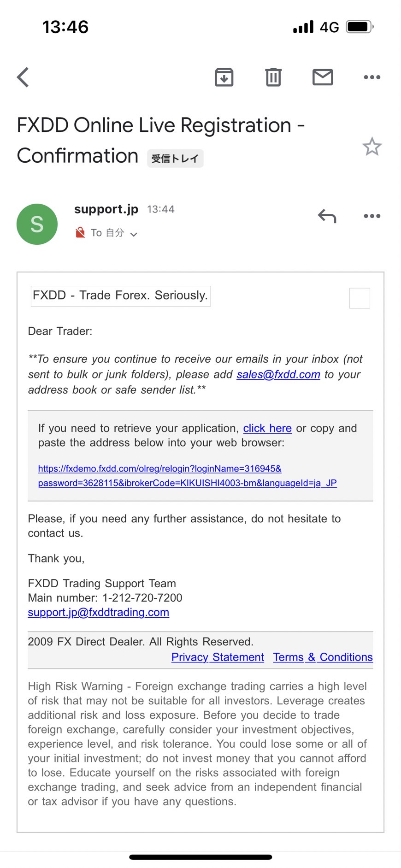Viewport: 401px width, 868px height.
Task: Follow the click here link
Action: (x=267, y=428)
